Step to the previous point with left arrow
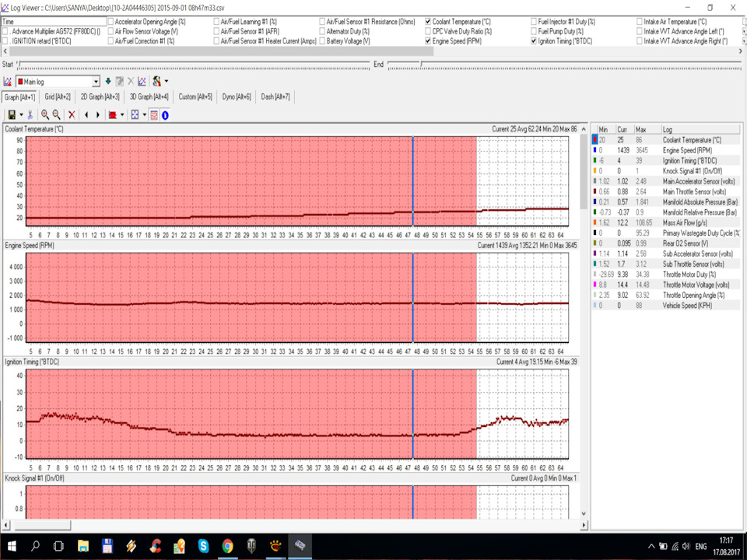This screenshot has width=747, height=560. pos(86,114)
